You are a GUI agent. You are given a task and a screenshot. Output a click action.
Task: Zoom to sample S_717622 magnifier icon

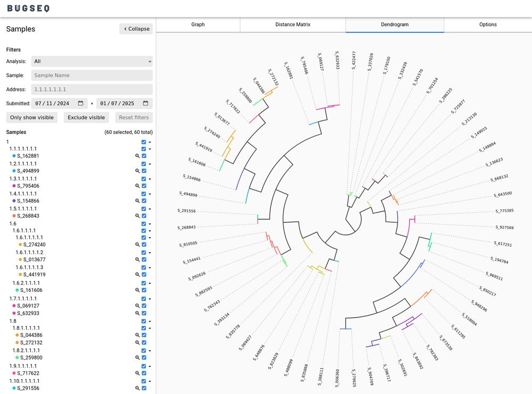click(137, 373)
